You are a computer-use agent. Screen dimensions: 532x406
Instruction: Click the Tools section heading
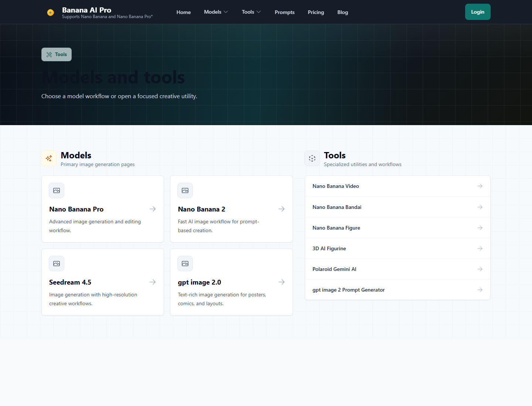point(335,155)
